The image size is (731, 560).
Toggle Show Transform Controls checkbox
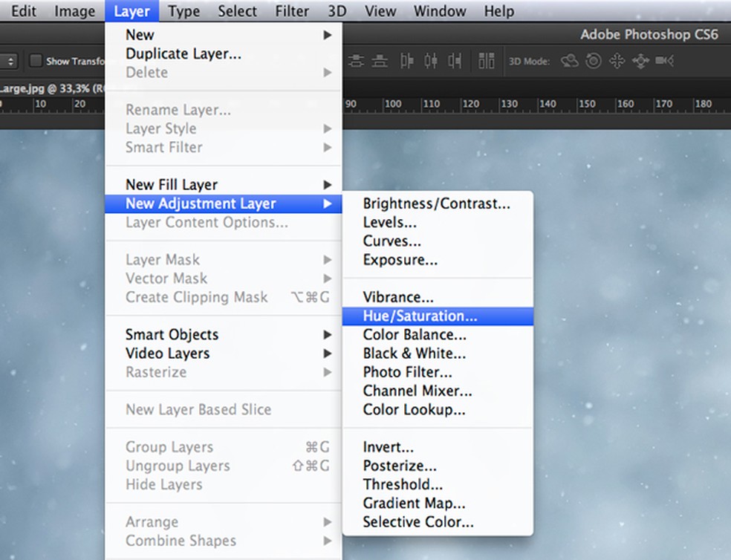click(36, 61)
